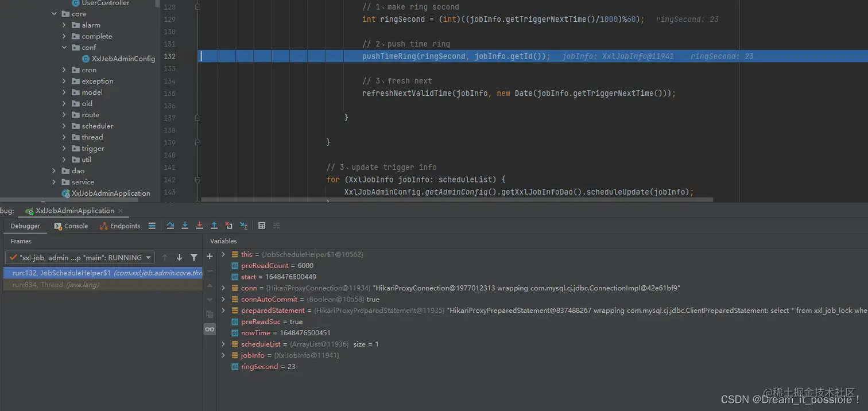Close the XxlJobAdminApplication debug tab
The height and width of the screenshot is (411, 868).
pos(121,211)
